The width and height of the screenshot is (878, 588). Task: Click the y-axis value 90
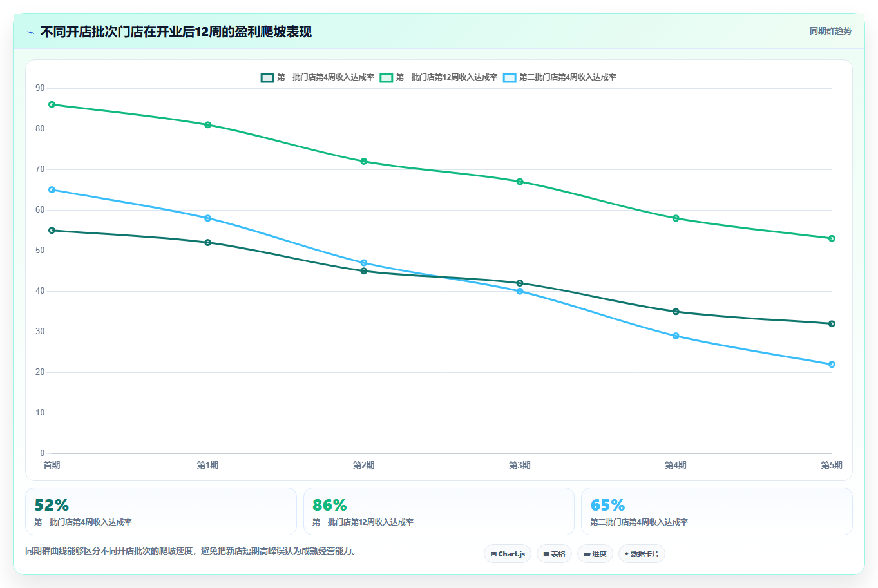40,88
